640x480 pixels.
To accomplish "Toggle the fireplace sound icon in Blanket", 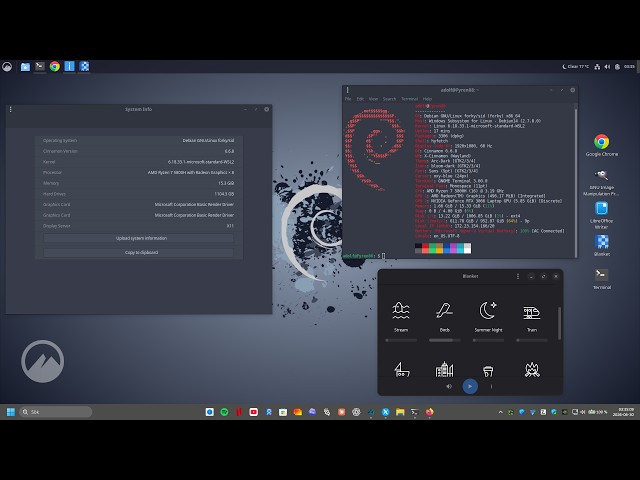I will pos(532,370).
